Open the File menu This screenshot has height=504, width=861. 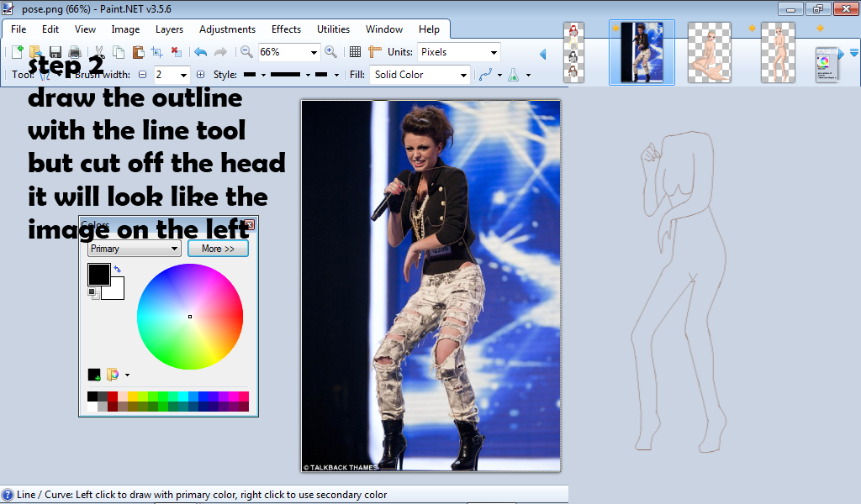point(18,29)
